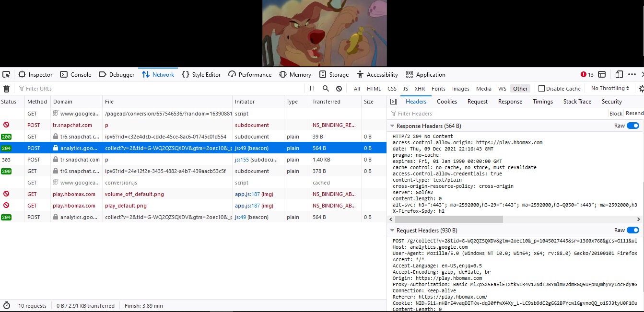This screenshot has width=644, height=312.
Task: Click the cartoon video frame
Action: [325, 33]
